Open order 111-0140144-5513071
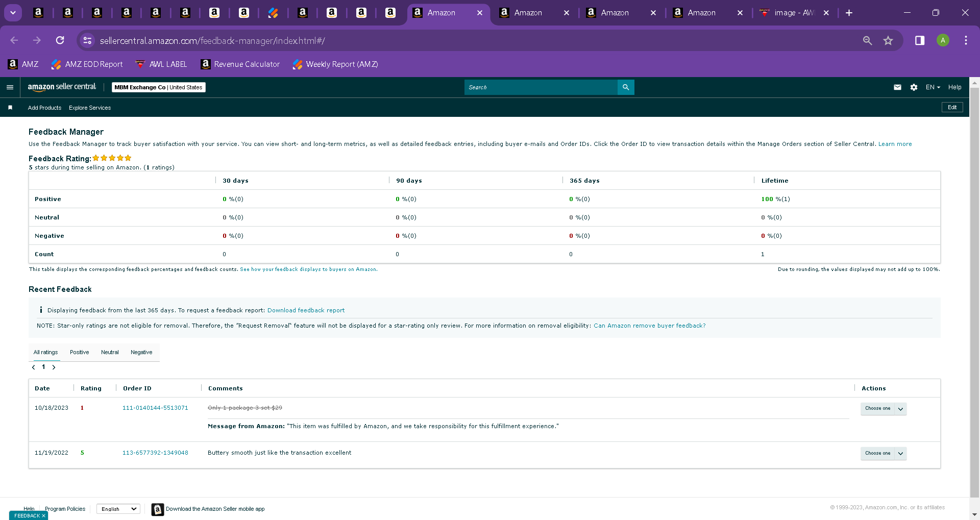Viewport: 980px width, 520px height. (x=155, y=408)
